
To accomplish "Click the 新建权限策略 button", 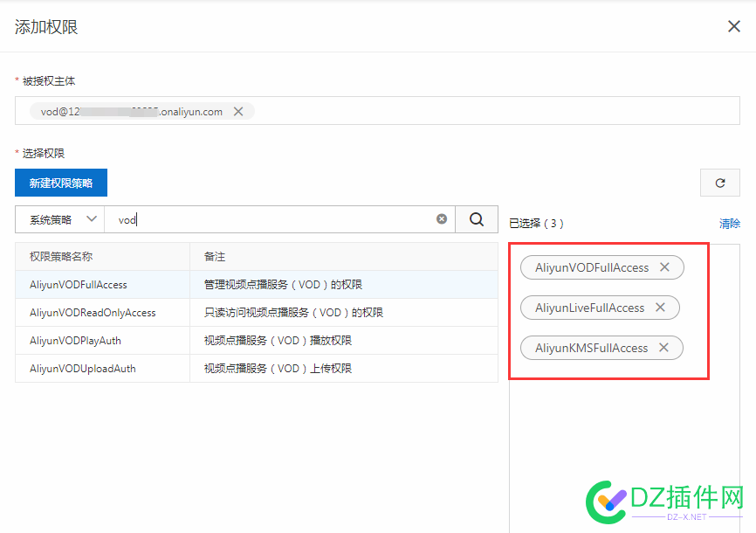I will click(61, 183).
